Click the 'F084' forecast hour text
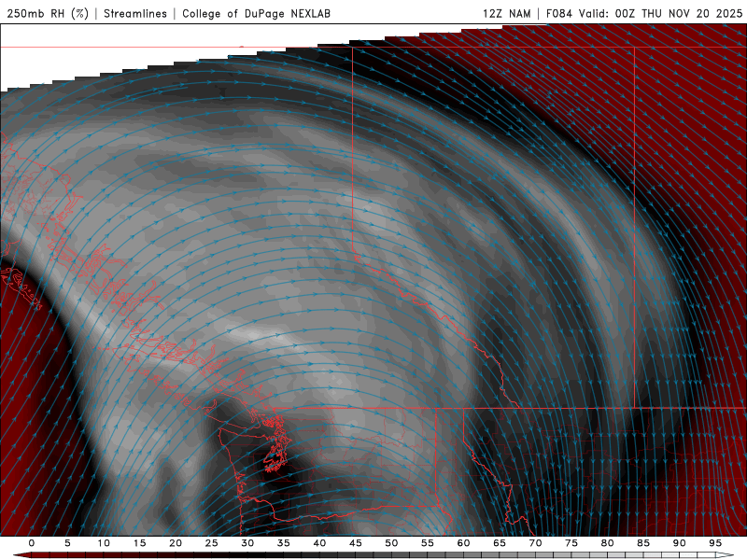Viewport: 747px width, 560px height. tap(558, 13)
